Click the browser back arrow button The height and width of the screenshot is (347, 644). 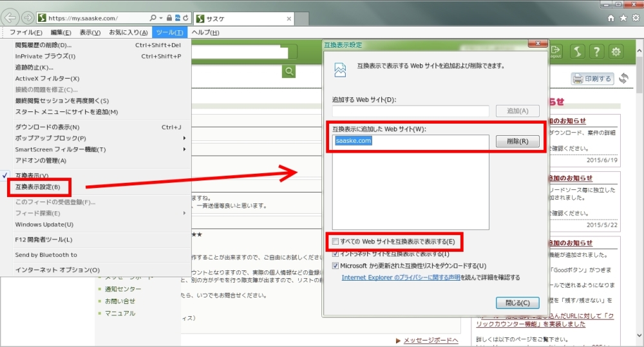[11, 18]
